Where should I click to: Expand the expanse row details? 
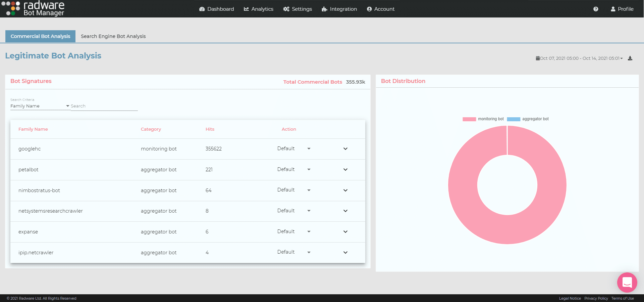point(345,232)
